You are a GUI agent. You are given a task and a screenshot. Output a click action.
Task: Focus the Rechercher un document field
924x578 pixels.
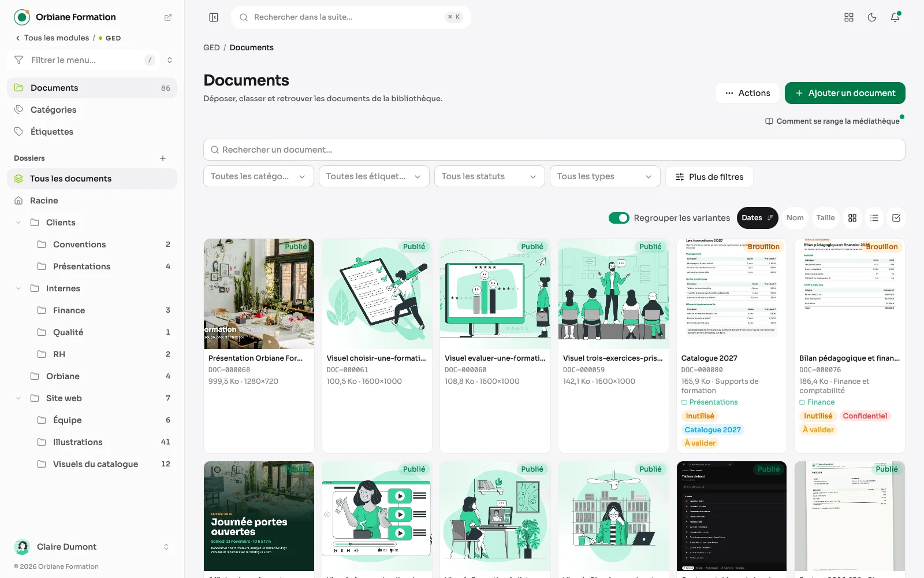tap(554, 150)
